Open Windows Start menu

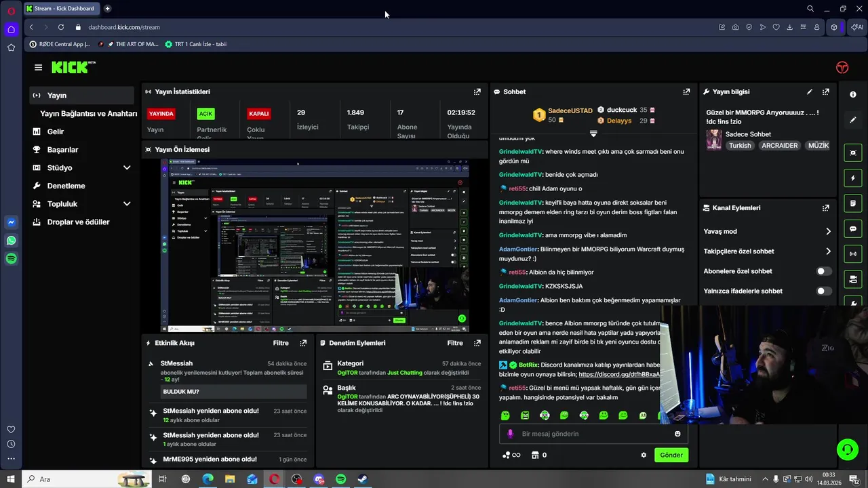point(11,479)
